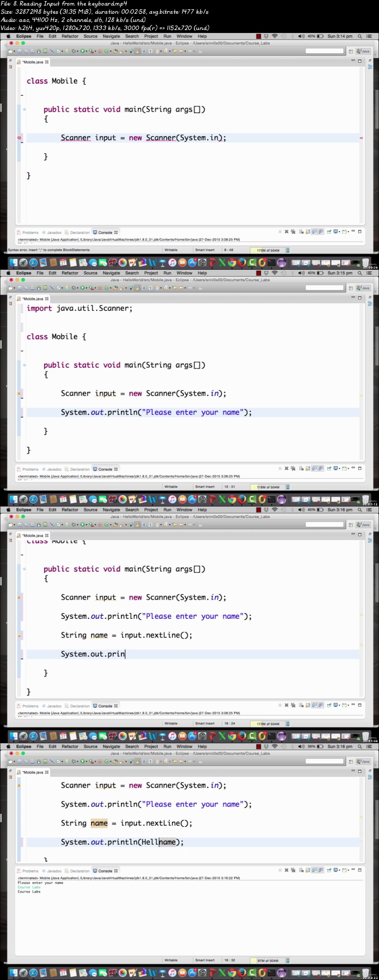Screen dimensions: 379x980
Task: Click Save icon in first frame's Eclipse toolbar
Action: [x=19, y=51]
